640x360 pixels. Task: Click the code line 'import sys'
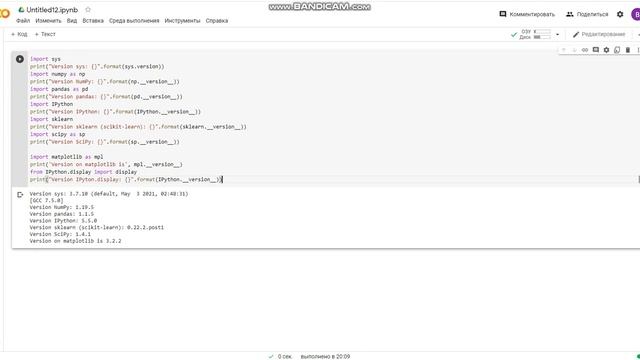coord(45,59)
